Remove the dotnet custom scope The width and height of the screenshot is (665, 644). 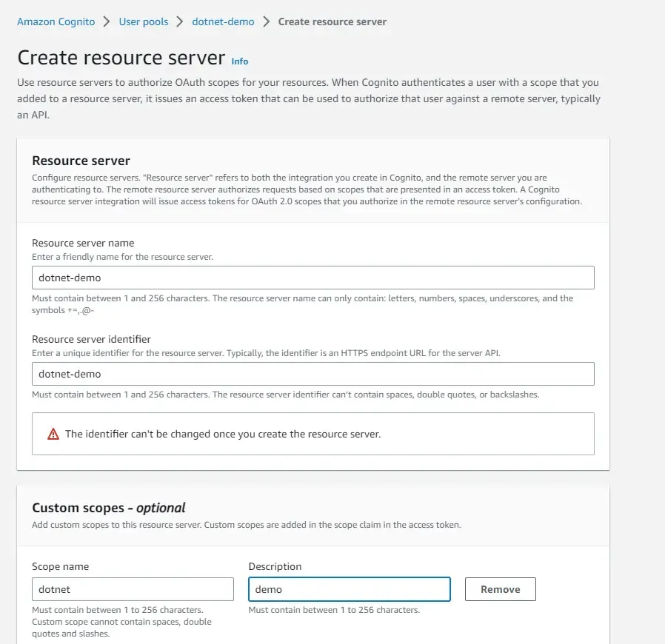pos(500,589)
